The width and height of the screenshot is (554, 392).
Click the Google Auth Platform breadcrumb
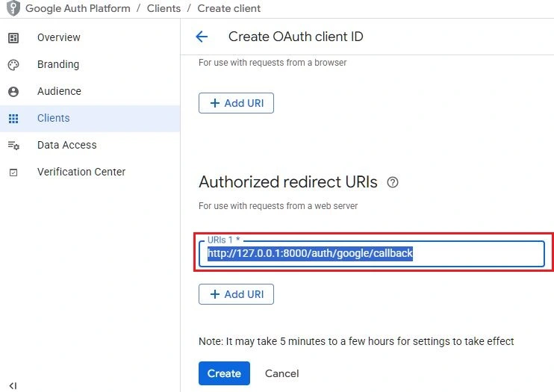click(x=78, y=8)
